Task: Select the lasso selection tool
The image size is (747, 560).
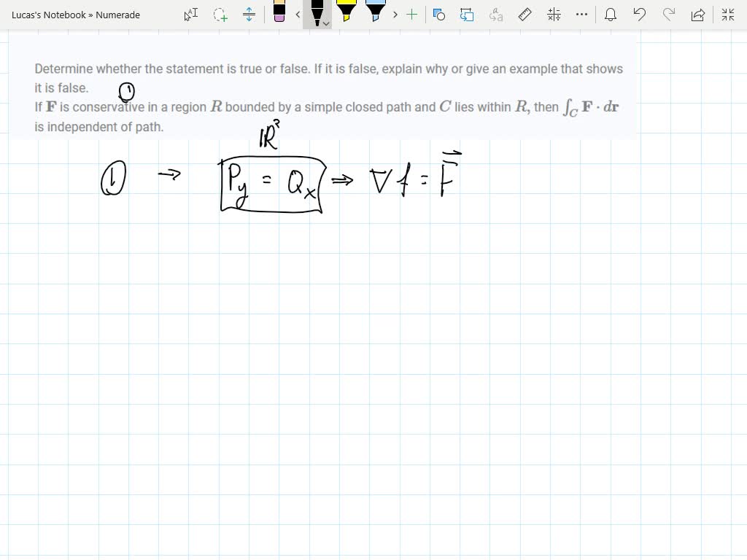Action: 220,15
